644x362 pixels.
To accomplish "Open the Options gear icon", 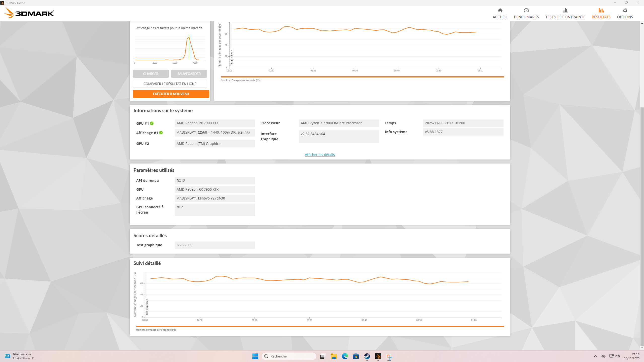I will pyautogui.click(x=625, y=10).
